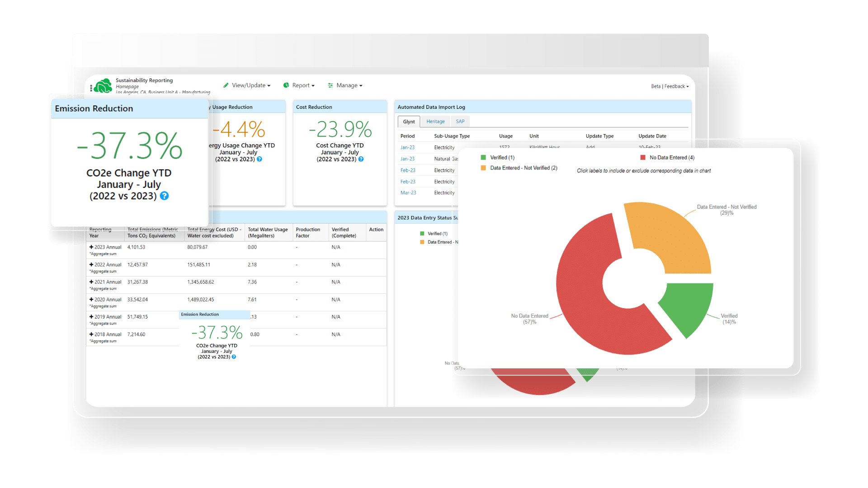Screen dimensions: 868x488
Task: Click the green cloud leaf logo
Action: coord(104,85)
